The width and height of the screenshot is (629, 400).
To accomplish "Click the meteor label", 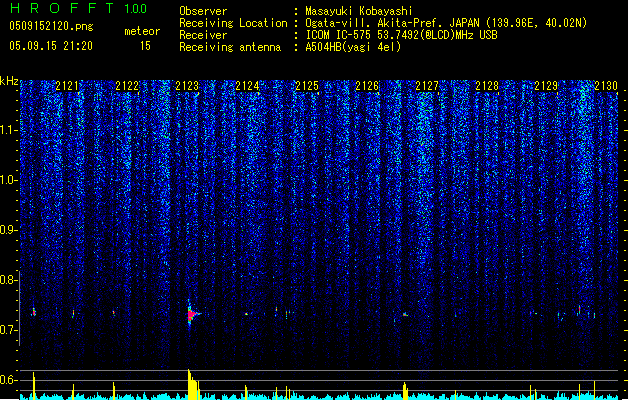I will tap(142, 31).
